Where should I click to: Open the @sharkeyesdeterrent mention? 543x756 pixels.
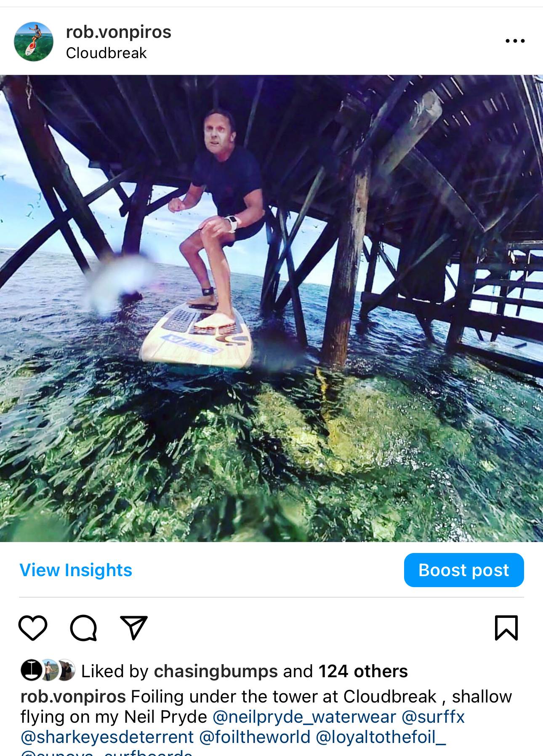pos(107,737)
